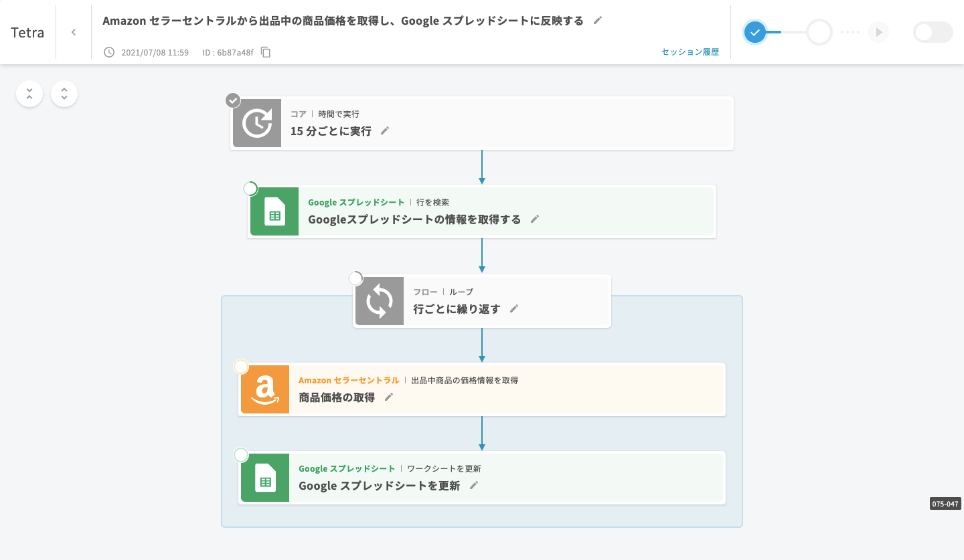This screenshot has width=964, height=560.
Task: Open the Amazon icon step
Action: [x=265, y=389]
